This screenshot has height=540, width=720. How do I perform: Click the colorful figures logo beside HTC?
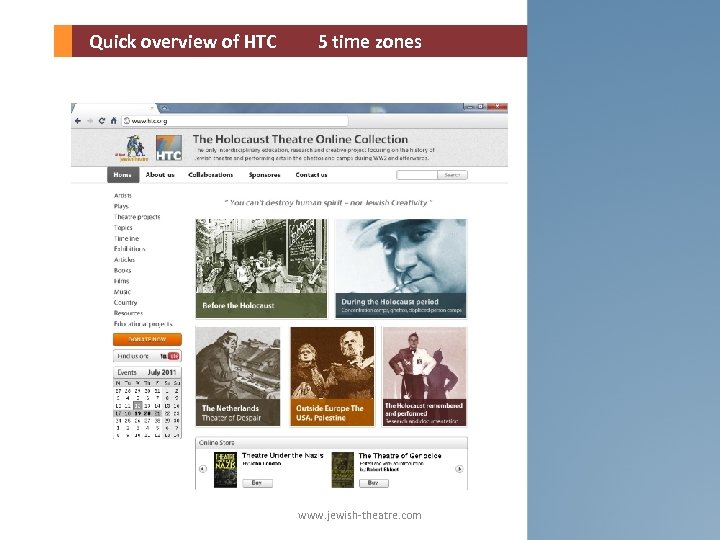coord(134,148)
